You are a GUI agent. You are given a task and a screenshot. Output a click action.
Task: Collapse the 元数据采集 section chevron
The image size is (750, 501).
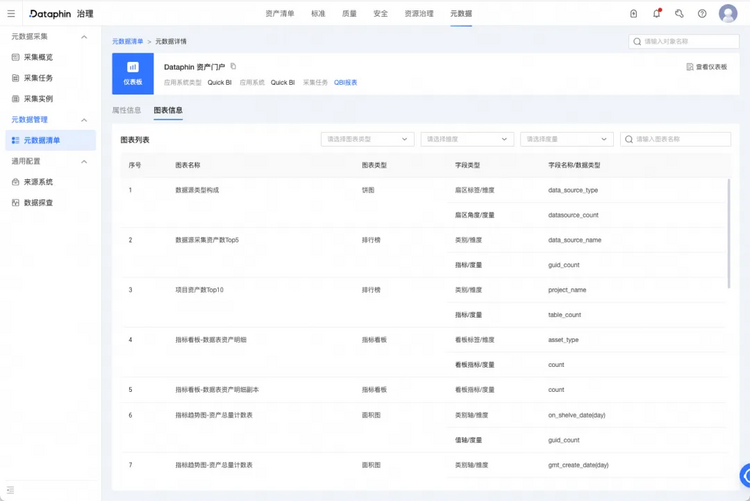(84, 37)
